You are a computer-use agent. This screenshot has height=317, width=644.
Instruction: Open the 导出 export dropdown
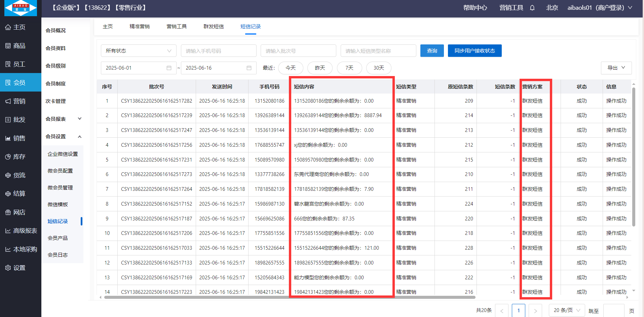pyautogui.click(x=616, y=68)
